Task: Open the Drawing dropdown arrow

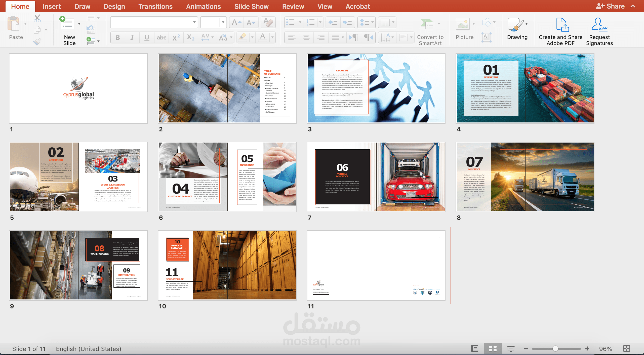Action: (527, 24)
